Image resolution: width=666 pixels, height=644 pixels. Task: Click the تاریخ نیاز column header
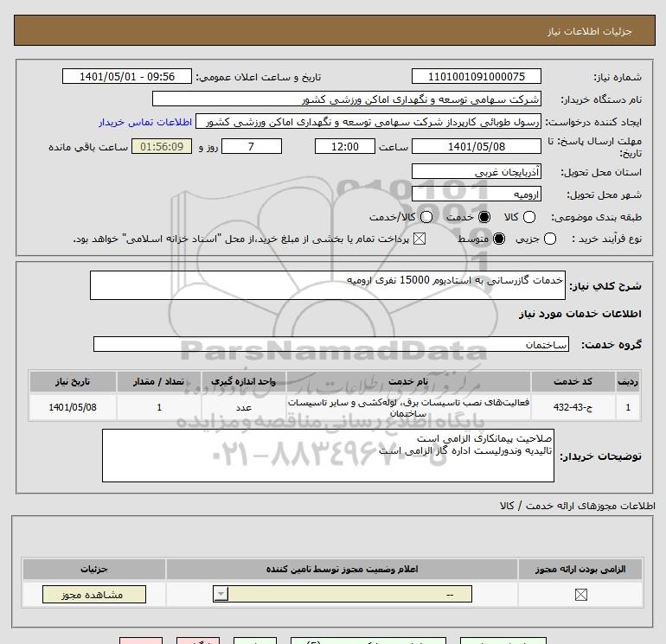click(73, 381)
